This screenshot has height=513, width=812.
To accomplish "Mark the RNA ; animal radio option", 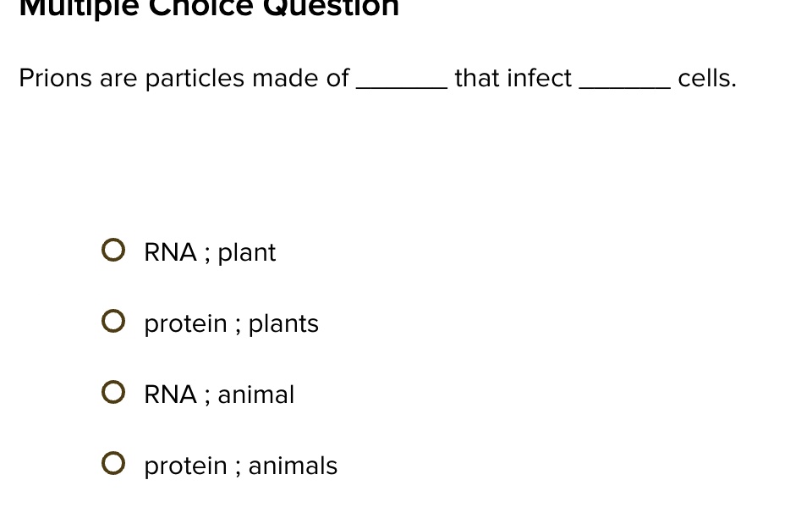I will click(x=112, y=392).
